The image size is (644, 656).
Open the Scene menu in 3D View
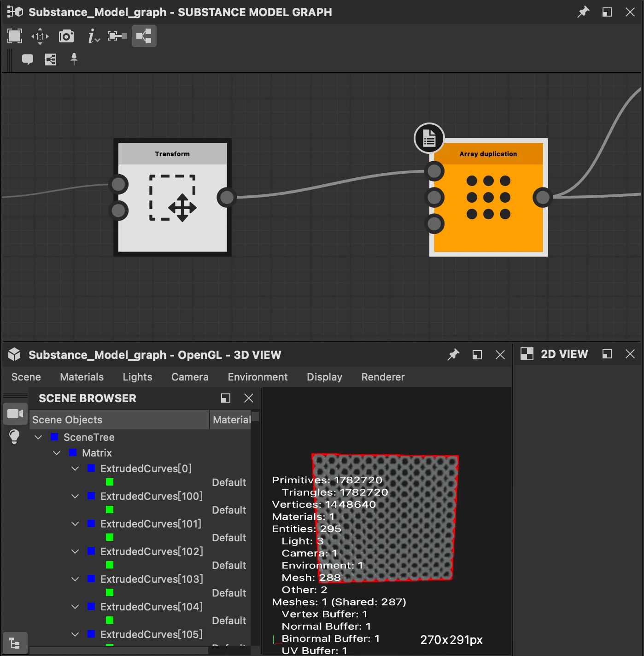pos(26,377)
